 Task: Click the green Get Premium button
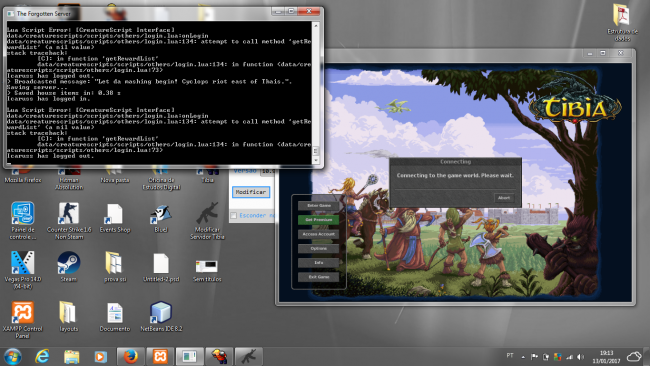[x=318, y=220]
